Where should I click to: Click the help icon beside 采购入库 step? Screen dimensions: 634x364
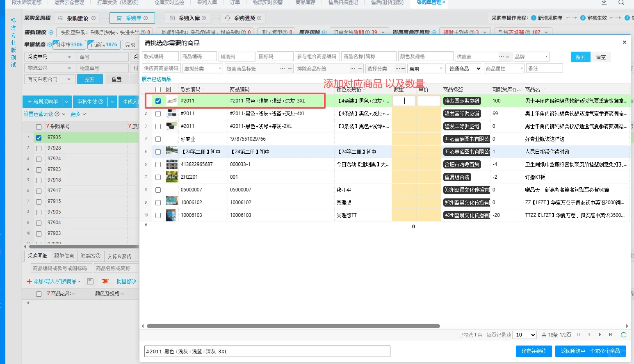click(204, 18)
